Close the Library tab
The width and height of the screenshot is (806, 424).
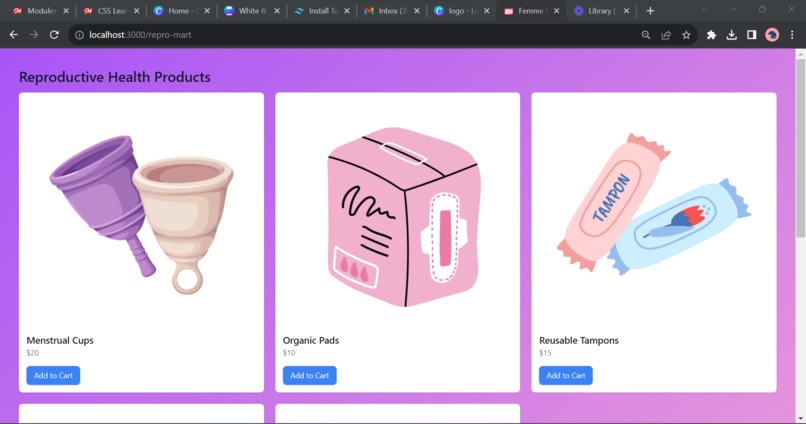click(x=626, y=11)
